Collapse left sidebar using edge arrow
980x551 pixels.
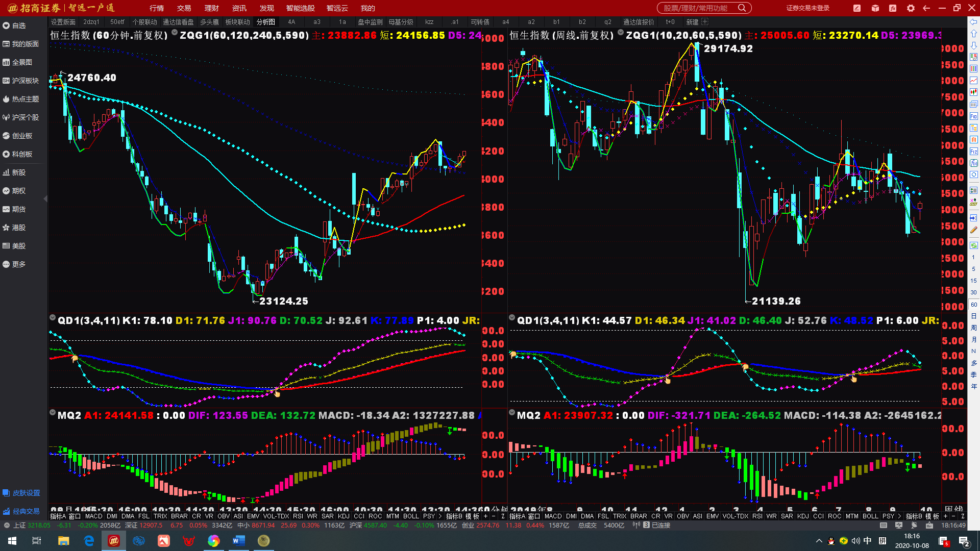click(45, 199)
